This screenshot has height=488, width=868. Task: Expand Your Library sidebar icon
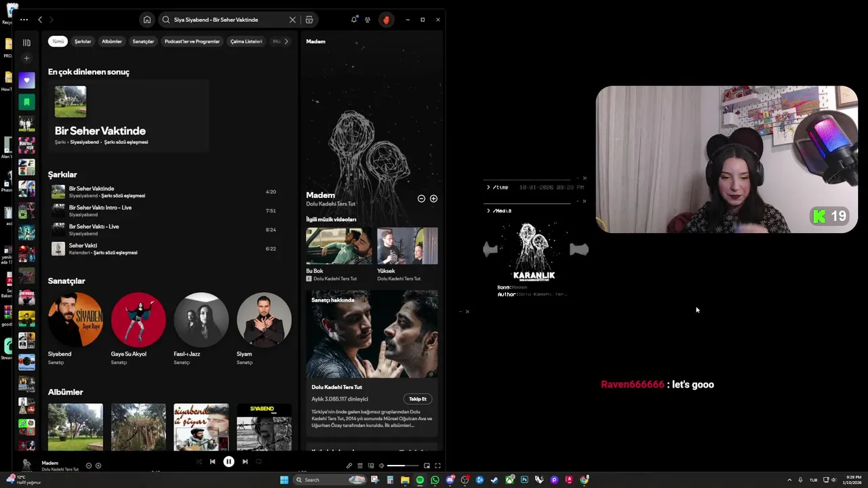[x=26, y=42]
